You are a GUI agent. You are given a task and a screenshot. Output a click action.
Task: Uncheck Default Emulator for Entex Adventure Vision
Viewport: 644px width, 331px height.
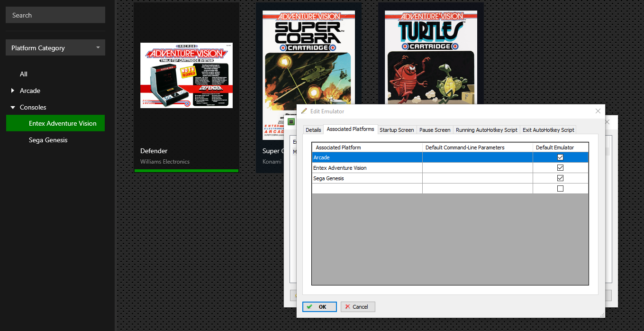[x=561, y=168]
